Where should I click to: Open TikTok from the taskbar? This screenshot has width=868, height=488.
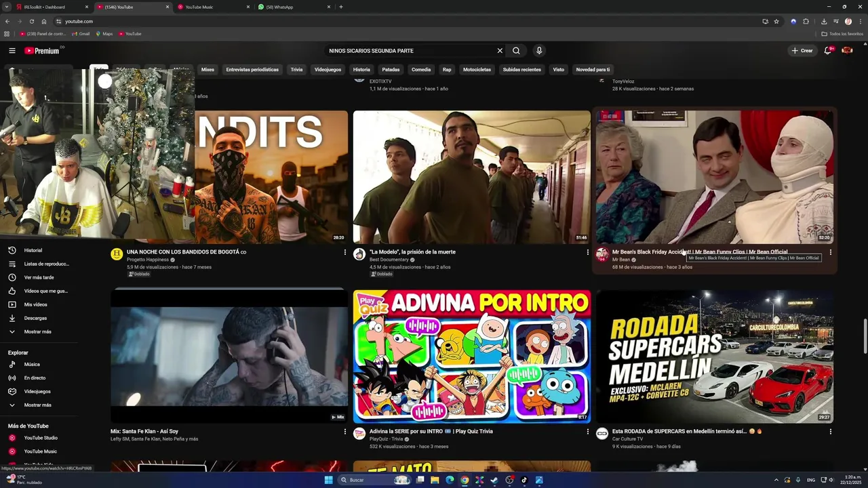(524, 480)
